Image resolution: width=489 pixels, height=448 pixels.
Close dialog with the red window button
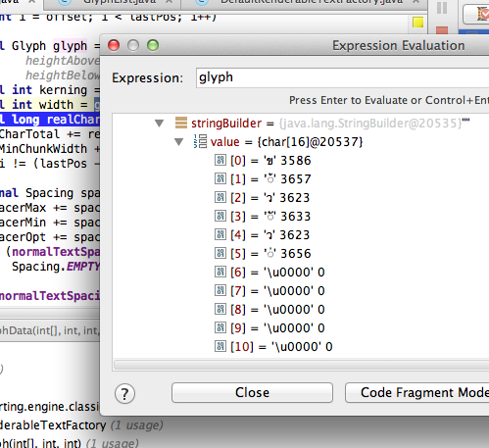point(114,45)
